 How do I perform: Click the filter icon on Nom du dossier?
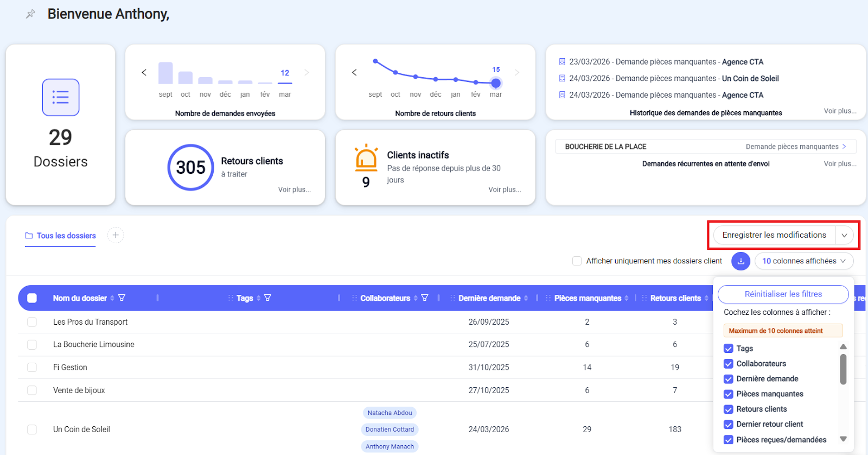(x=122, y=298)
